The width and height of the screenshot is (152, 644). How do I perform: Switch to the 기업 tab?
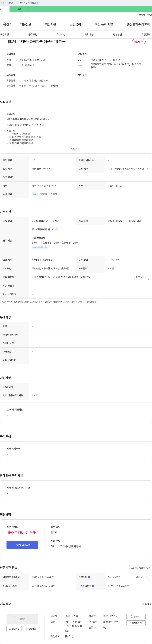click(19, 9)
